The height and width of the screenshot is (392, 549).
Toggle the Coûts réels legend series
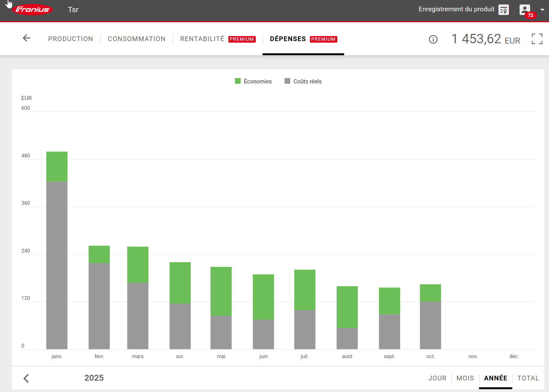click(303, 81)
